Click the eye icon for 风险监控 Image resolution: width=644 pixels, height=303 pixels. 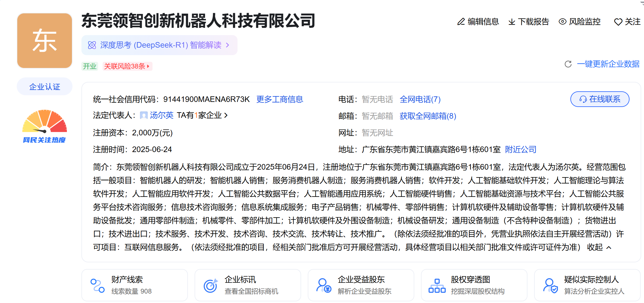point(563,21)
